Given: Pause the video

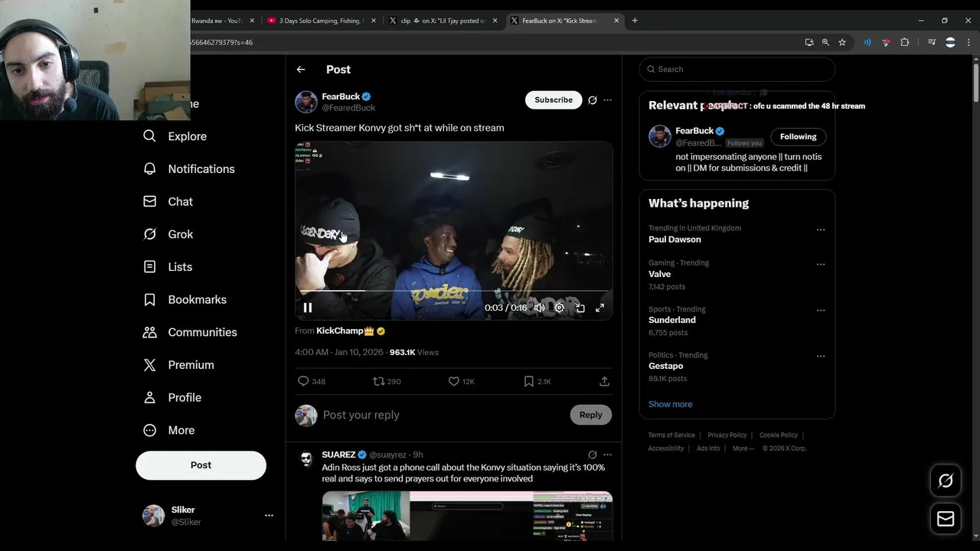Looking at the screenshot, I should (x=308, y=308).
